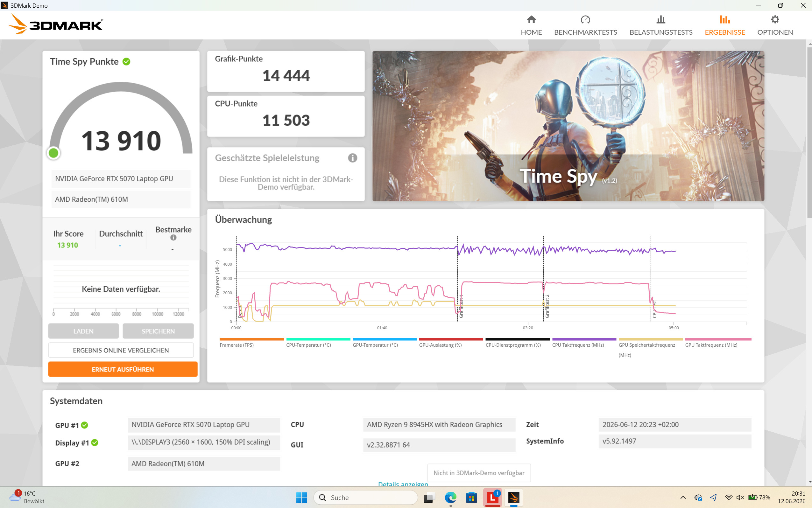Open the Wi-Fi network icon

click(728, 498)
